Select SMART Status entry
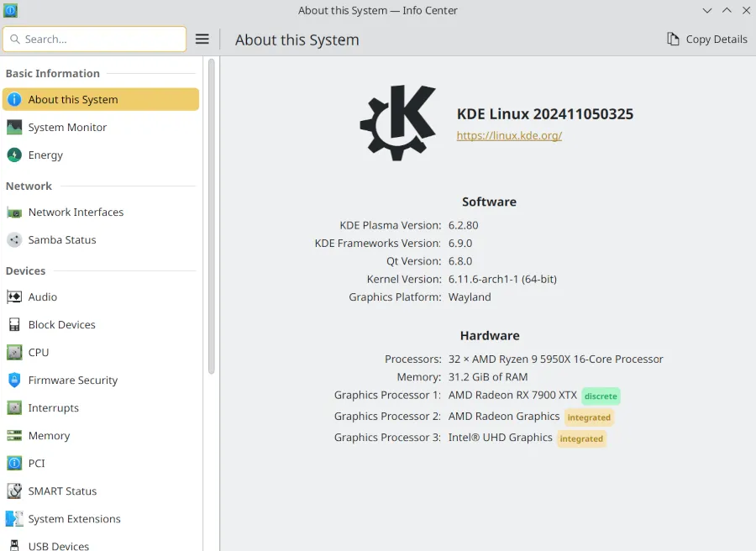 [101, 491]
